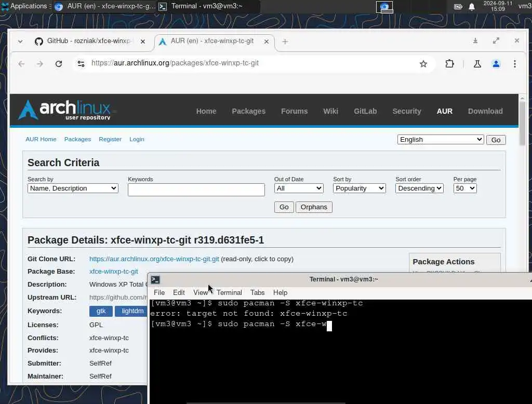This screenshot has height=404, width=532.
Task: Open GitLab in the Arch navigation bar
Action: coord(365,111)
